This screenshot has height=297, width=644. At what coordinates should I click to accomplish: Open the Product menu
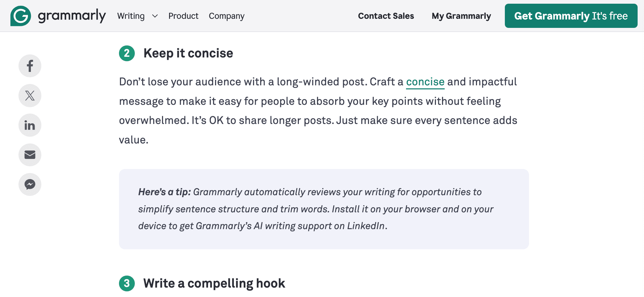[x=183, y=16]
